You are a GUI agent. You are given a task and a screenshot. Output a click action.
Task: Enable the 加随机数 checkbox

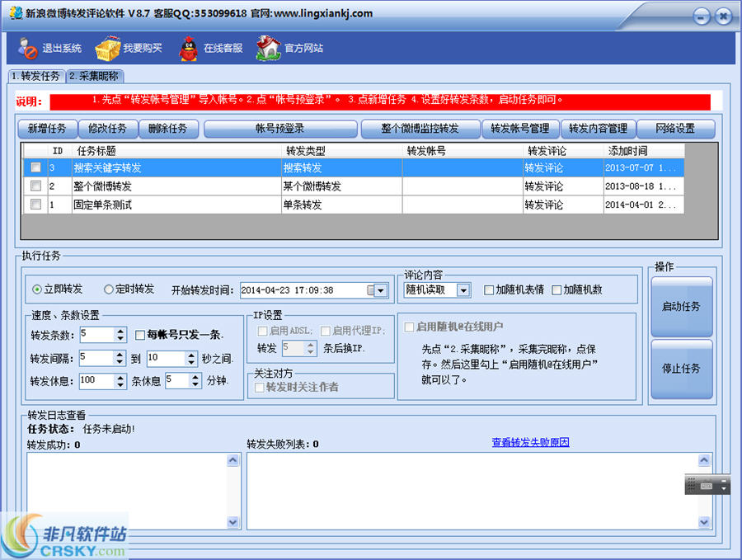(556, 289)
